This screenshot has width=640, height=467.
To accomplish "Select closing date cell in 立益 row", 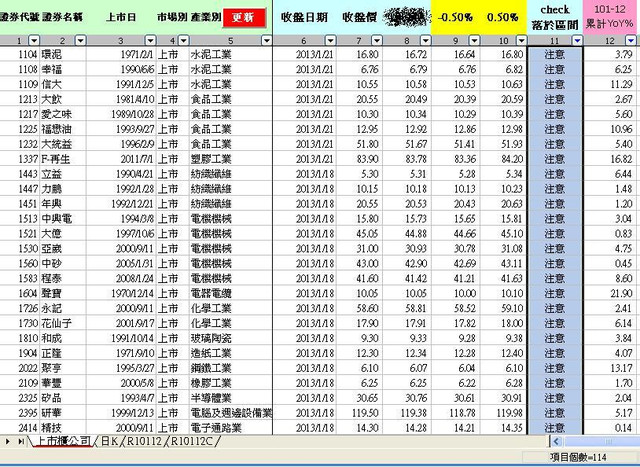I will pos(304,174).
